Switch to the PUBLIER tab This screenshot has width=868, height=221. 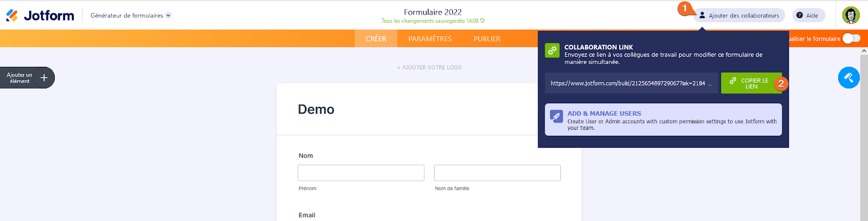(x=487, y=39)
